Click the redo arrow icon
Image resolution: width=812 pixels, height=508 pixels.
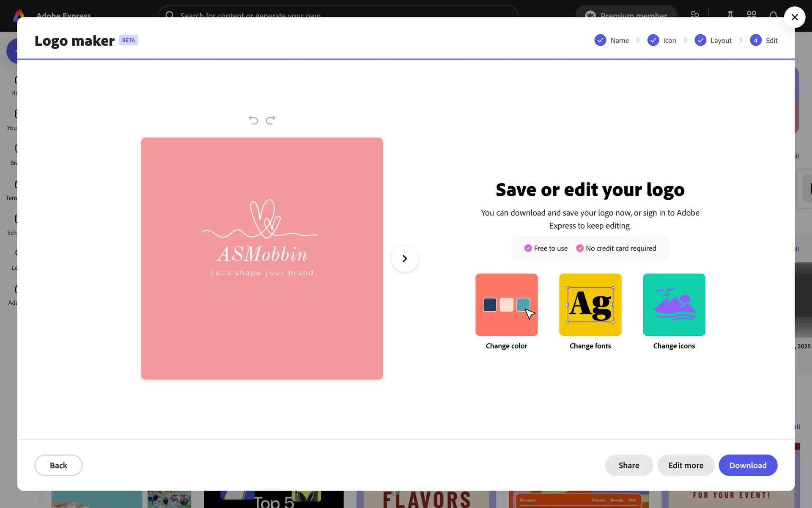(x=271, y=120)
